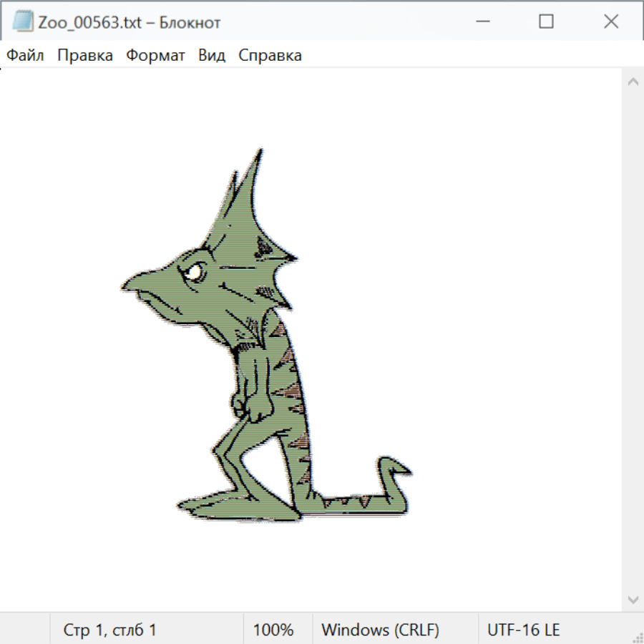Click the Стр 1, стлб 1 status indicator
Image resolution: width=644 pixels, height=644 pixels.
[x=109, y=630]
